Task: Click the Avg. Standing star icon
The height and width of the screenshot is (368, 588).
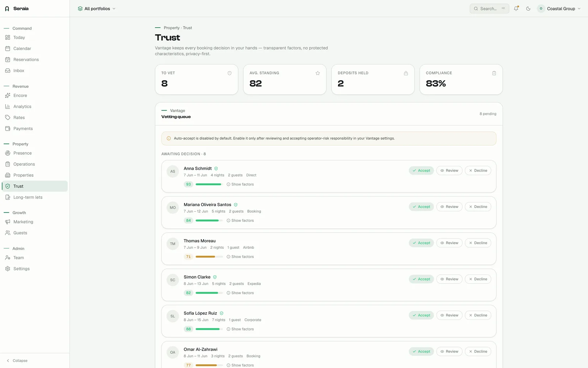Action: coord(318,73)
